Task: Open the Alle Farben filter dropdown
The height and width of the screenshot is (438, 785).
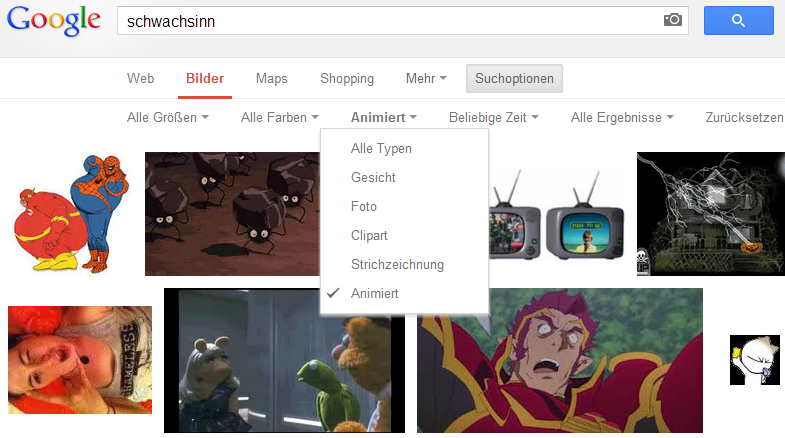Action: tap(279, 118)
